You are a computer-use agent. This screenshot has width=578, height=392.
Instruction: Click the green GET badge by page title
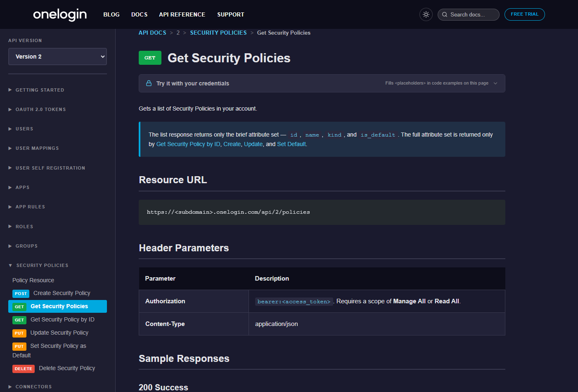tap(150, 58)
